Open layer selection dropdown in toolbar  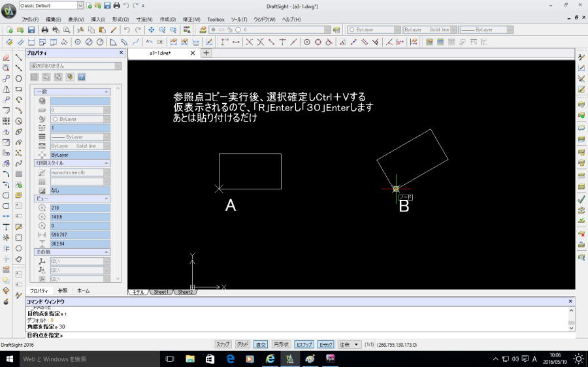pyautogui.click(x=327, y=29)
